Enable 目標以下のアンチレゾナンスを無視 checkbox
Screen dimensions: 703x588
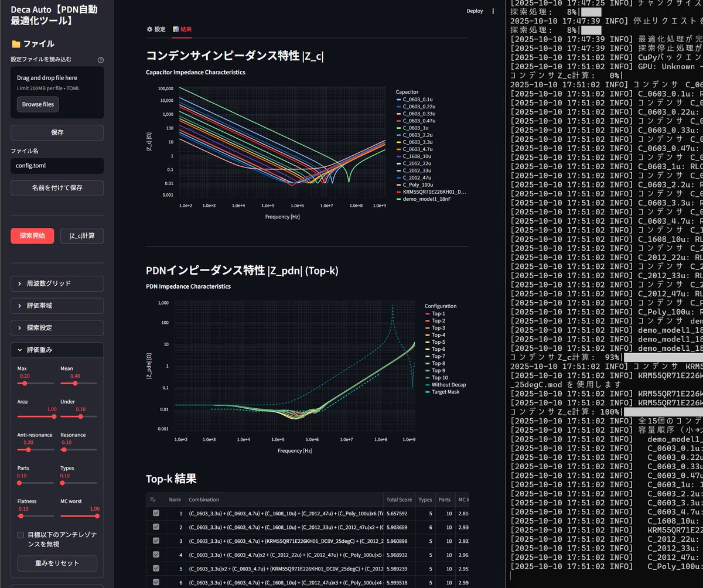[21, 535]
